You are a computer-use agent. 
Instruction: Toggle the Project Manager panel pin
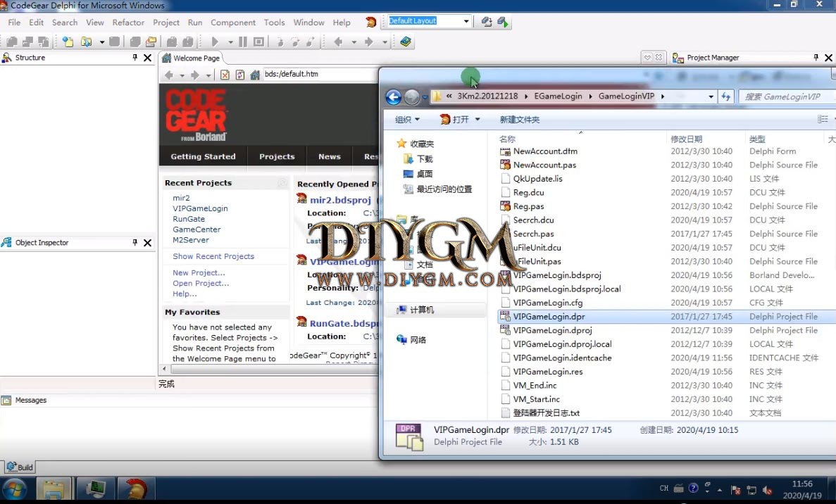tap(816, 58)
